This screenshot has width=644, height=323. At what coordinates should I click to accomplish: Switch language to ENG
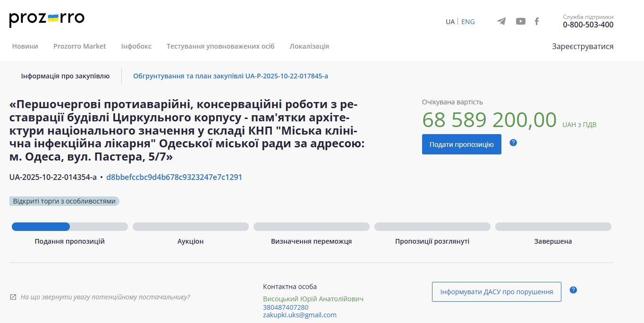[468, 22]
